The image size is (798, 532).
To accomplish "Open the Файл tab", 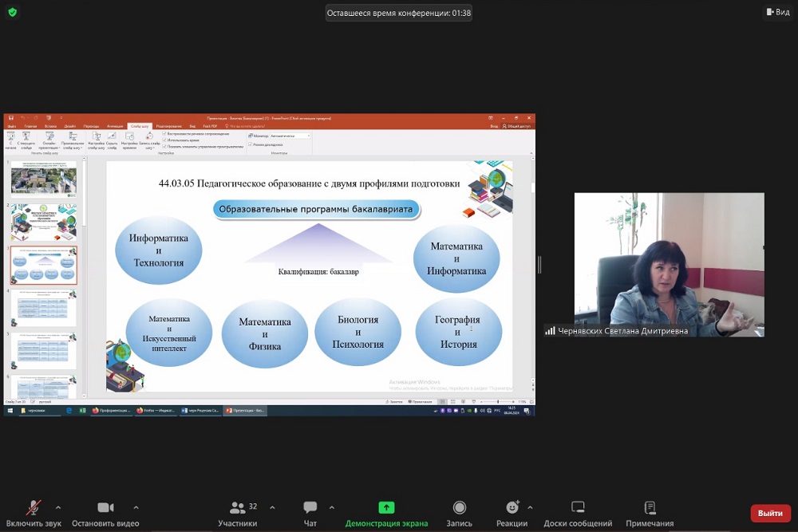I will point(12,126).
